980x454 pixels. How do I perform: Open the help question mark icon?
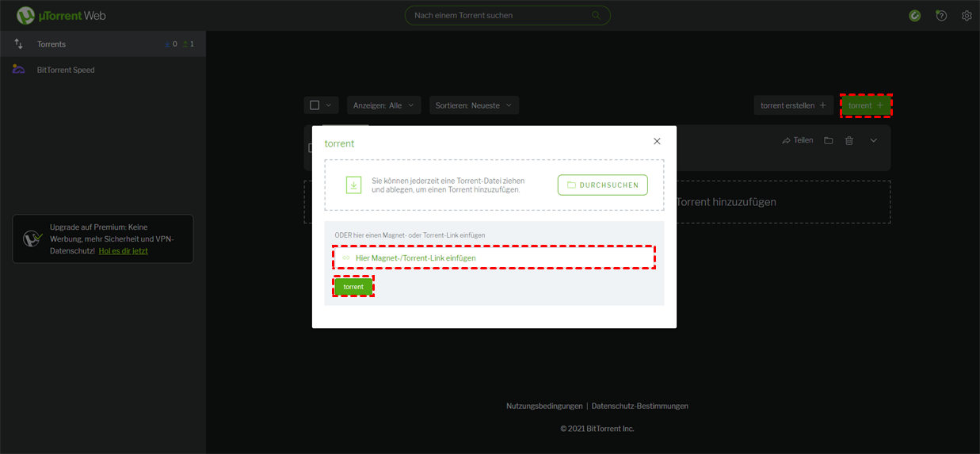pyautogui.click(x=941, y=15)
